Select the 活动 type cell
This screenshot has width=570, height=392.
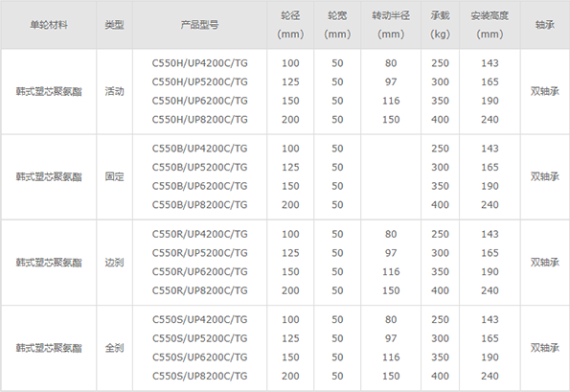(115, 91)
